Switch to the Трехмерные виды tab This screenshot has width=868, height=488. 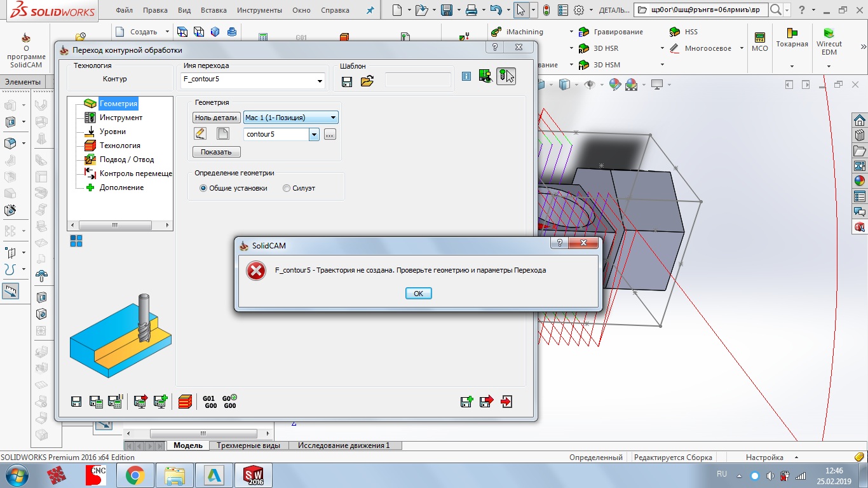(248, 445)
